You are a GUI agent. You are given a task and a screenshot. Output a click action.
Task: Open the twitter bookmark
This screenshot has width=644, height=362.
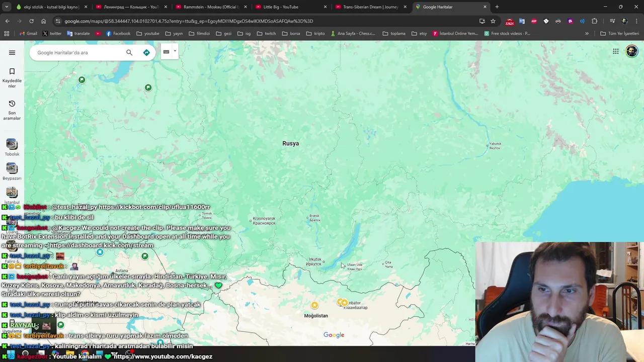(x=52, y=34)
